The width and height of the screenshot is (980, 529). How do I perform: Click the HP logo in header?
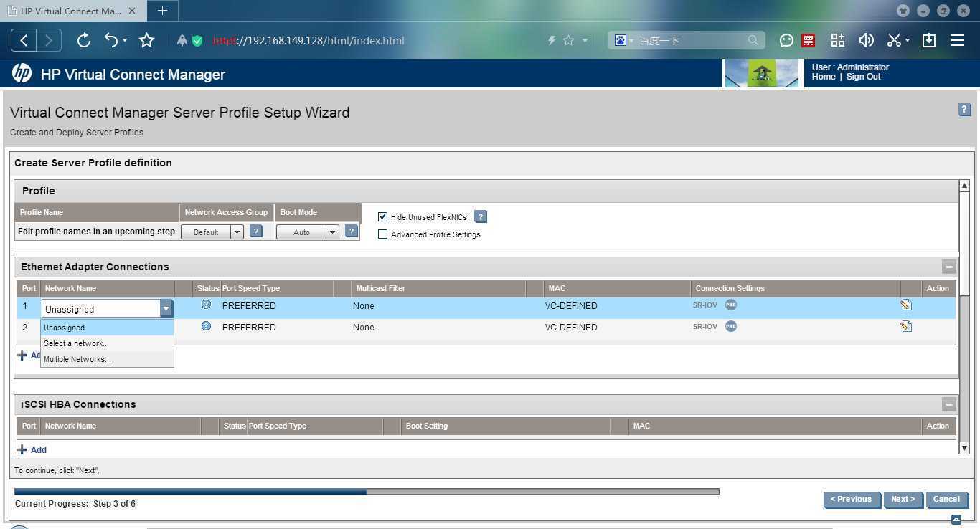[22, 73]
